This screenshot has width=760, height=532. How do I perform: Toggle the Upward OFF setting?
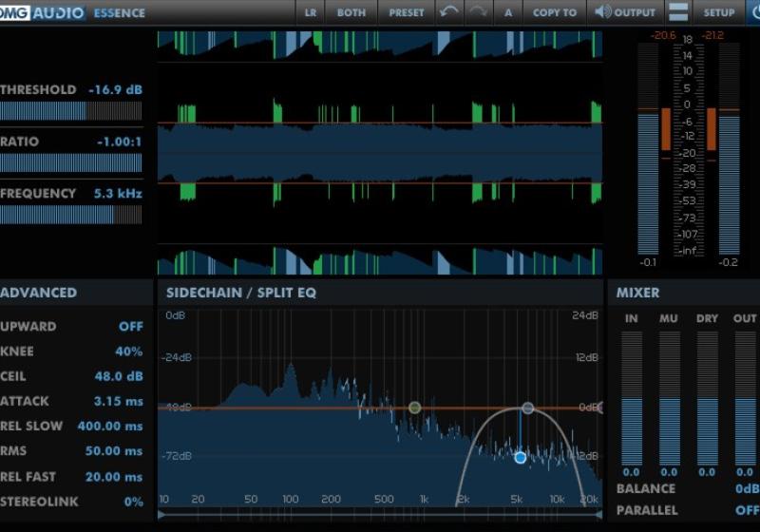click(x=131, y=326)
